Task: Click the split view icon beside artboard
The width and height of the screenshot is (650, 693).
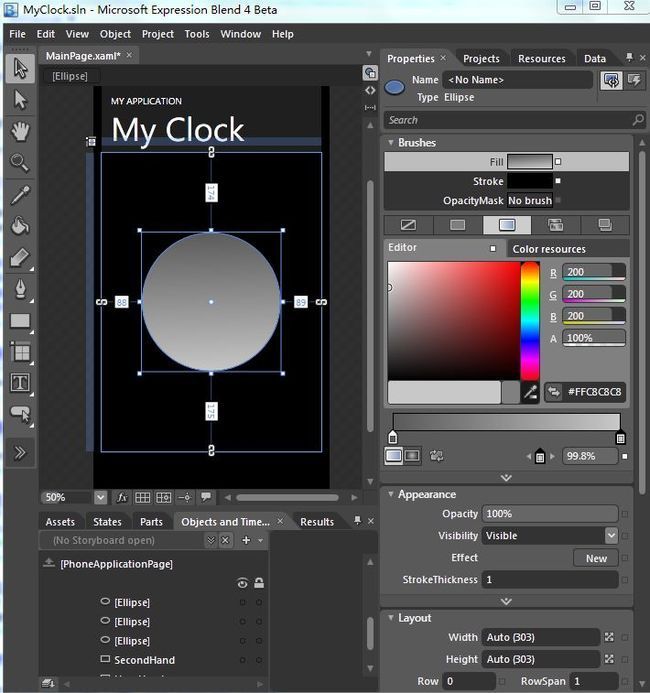Action: [370, 107]
